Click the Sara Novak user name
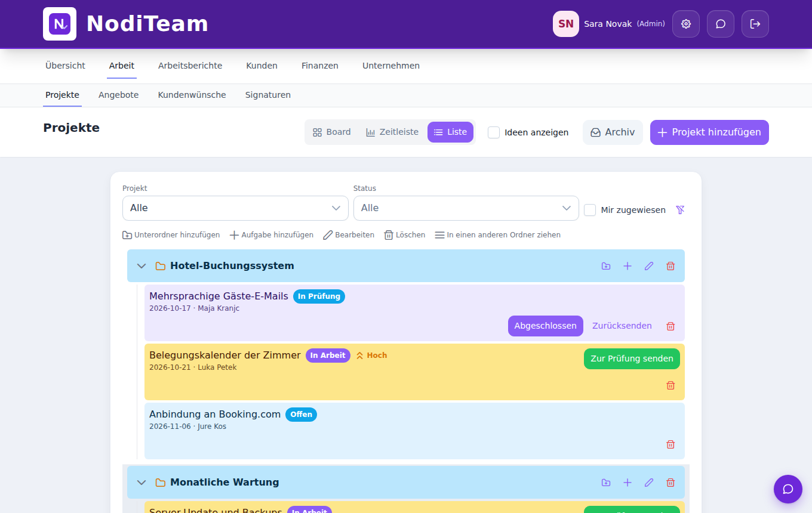This screenshot has height=513, width=812. point(608,24)
